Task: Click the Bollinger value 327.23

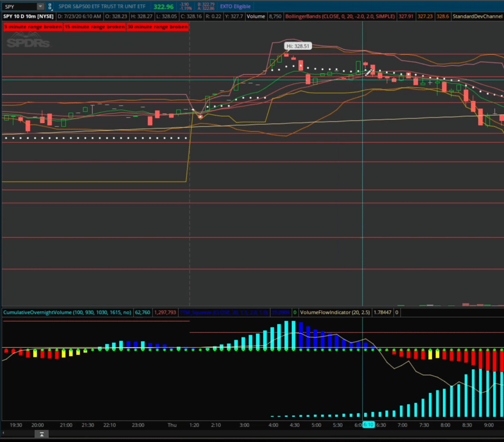Action: pyautogui.click(x=425, y=16)
